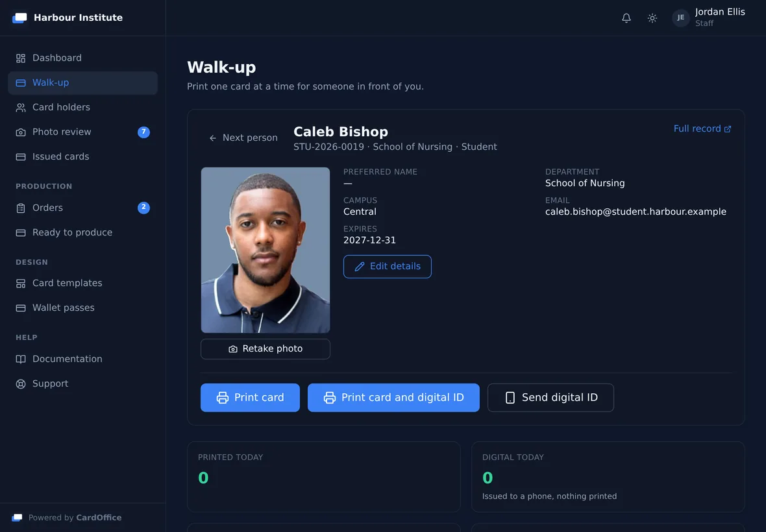This screenshot has width=766, height=532.
Task: Click the Photo review camera icon
Action: (x=21, y=132)
